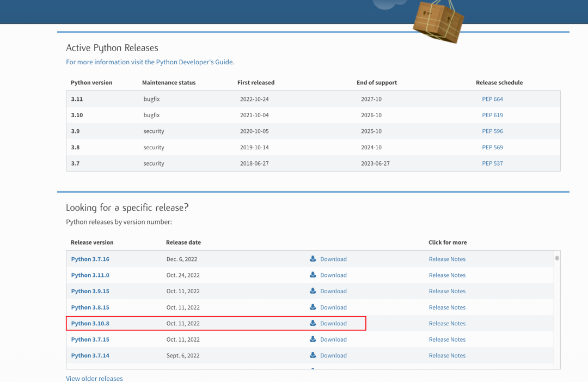Click the releases list scrollbar thumb
Image resolution: width=588 pixels, height=382 pixels.
[557, 258]
